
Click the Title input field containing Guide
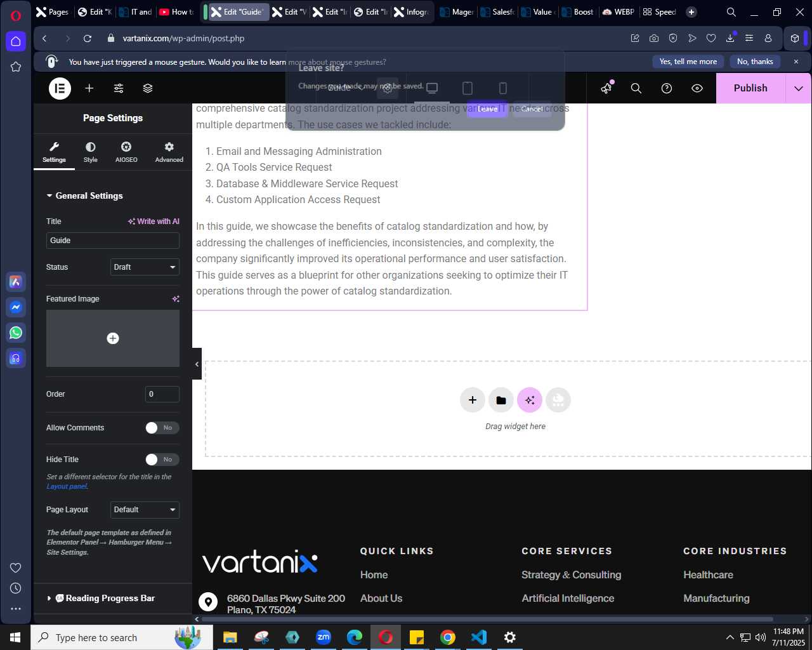coord(113,241)
